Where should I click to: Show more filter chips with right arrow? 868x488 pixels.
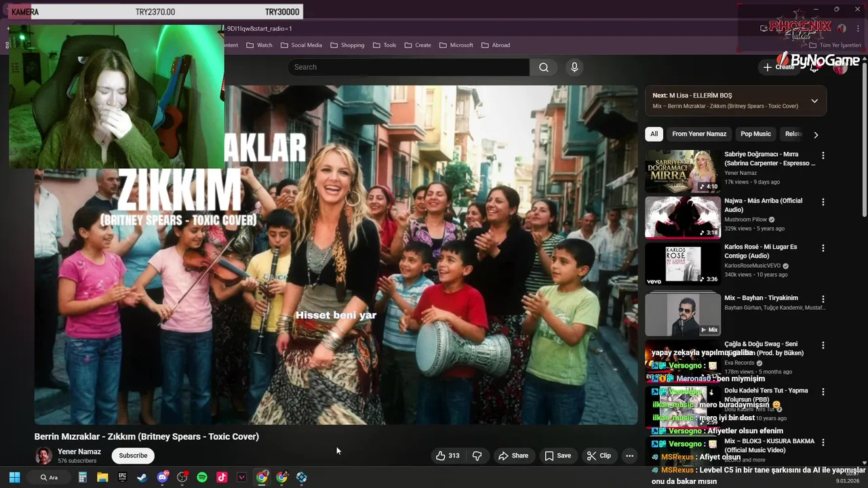point(816,135)
